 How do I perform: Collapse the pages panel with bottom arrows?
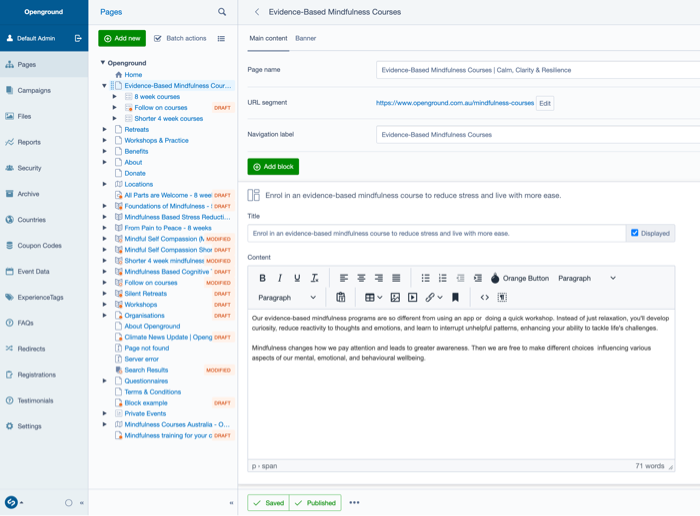coord(231,503)
